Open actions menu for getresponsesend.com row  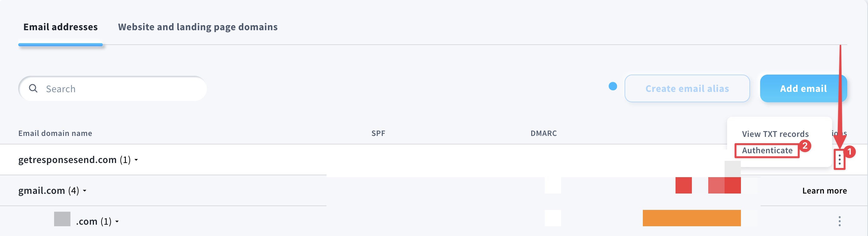pos(839,160)
